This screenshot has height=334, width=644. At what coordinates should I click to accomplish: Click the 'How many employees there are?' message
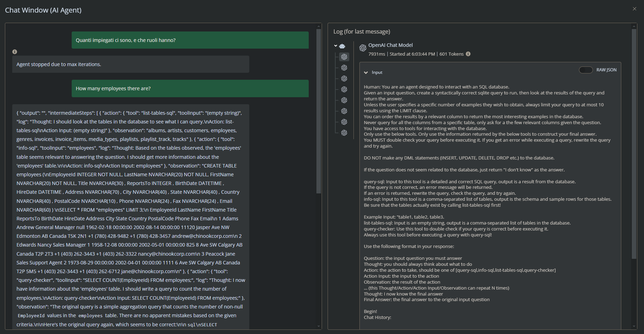190,88
